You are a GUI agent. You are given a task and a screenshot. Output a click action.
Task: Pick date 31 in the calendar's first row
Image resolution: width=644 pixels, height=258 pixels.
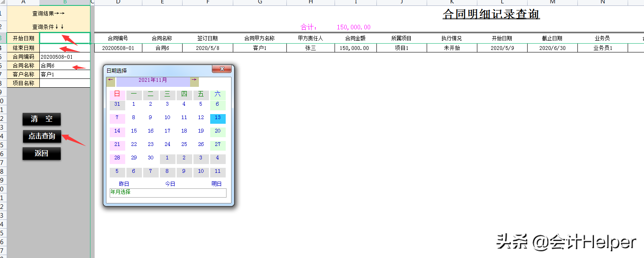coord(117,105)
